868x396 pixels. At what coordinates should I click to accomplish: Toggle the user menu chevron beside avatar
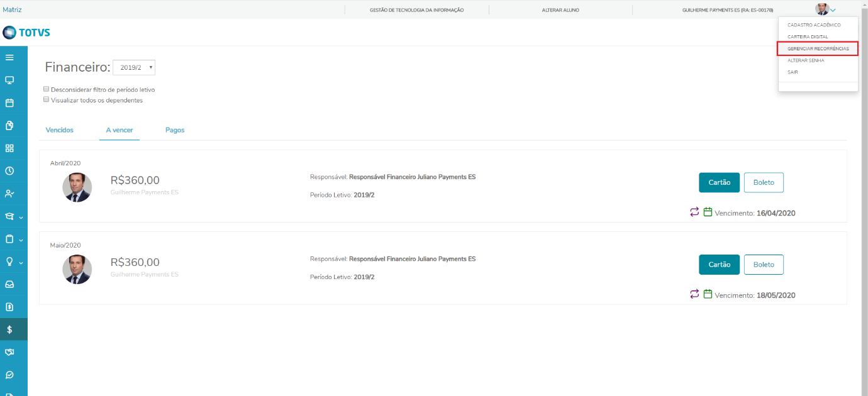coord(833,10)
